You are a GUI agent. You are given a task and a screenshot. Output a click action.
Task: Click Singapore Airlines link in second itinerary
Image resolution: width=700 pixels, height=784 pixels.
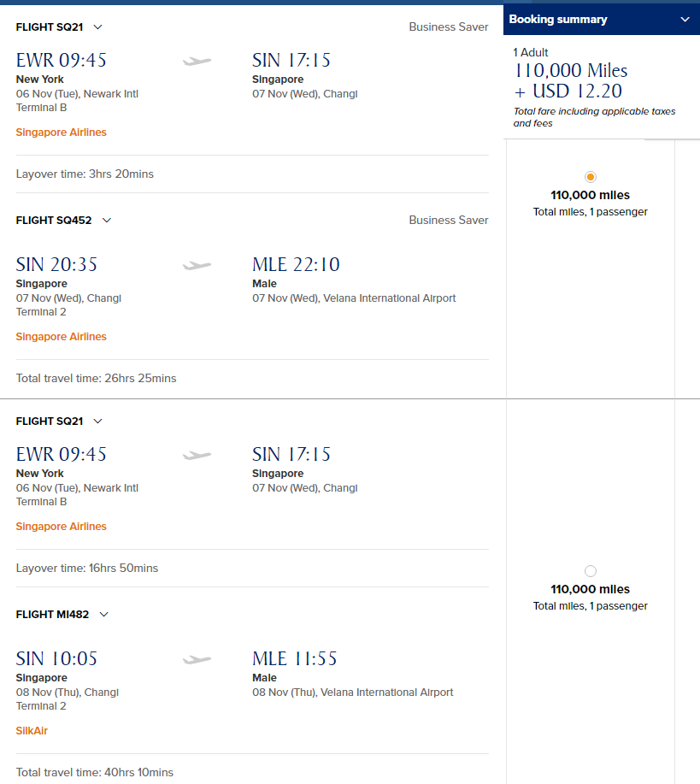[x=61, y=527]
